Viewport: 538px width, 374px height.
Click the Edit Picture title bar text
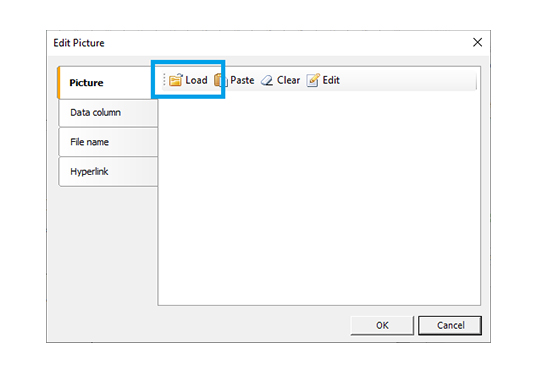[x=79, y=43]
